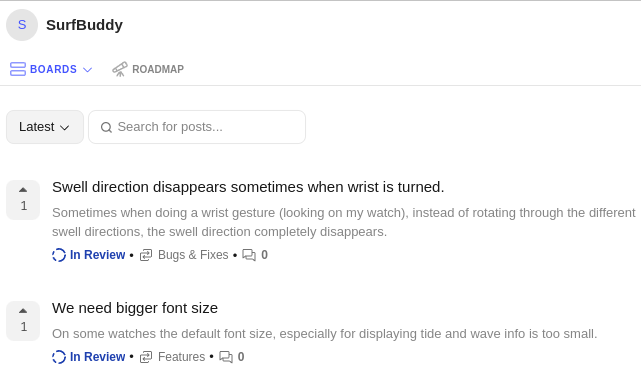Screen dimensions: 641x375
Task: Open the Latest sort dropdown
Action: point(45,127)
